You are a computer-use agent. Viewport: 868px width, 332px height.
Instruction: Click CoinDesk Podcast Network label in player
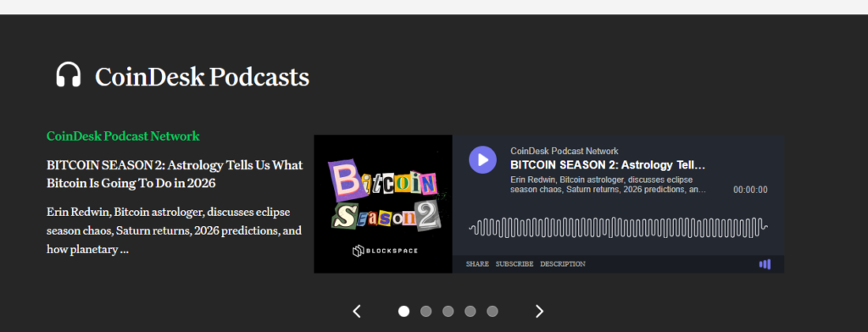(x=564, y=151)
